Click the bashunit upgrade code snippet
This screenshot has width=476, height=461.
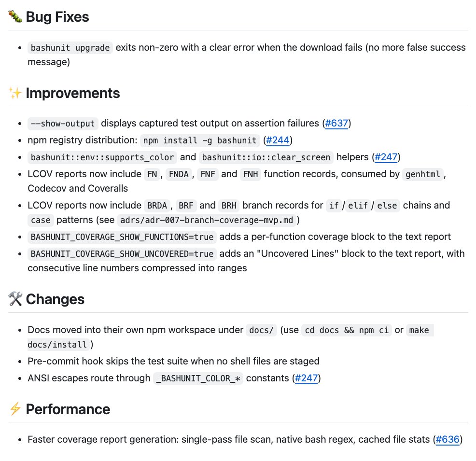pyautogui.click(x=70, y=48)
